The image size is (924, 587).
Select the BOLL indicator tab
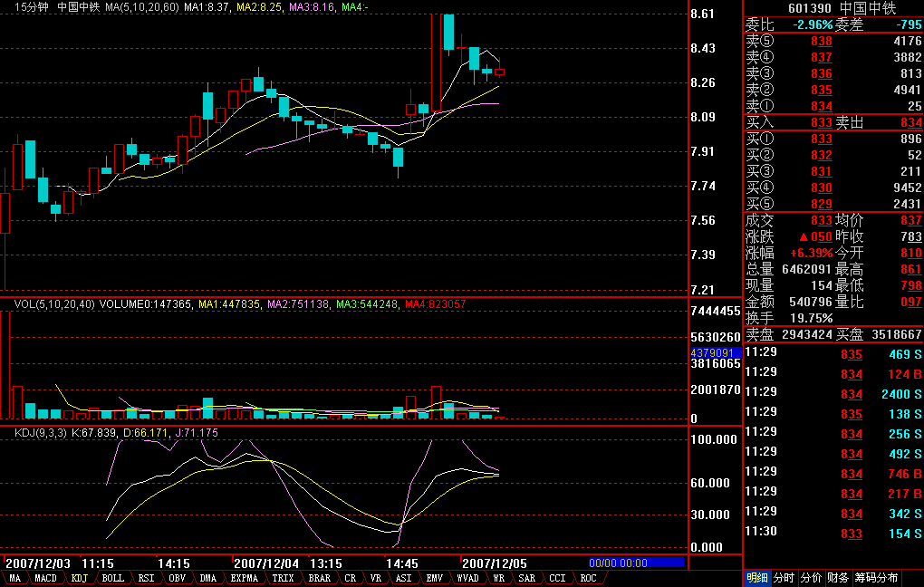point(112,578)
